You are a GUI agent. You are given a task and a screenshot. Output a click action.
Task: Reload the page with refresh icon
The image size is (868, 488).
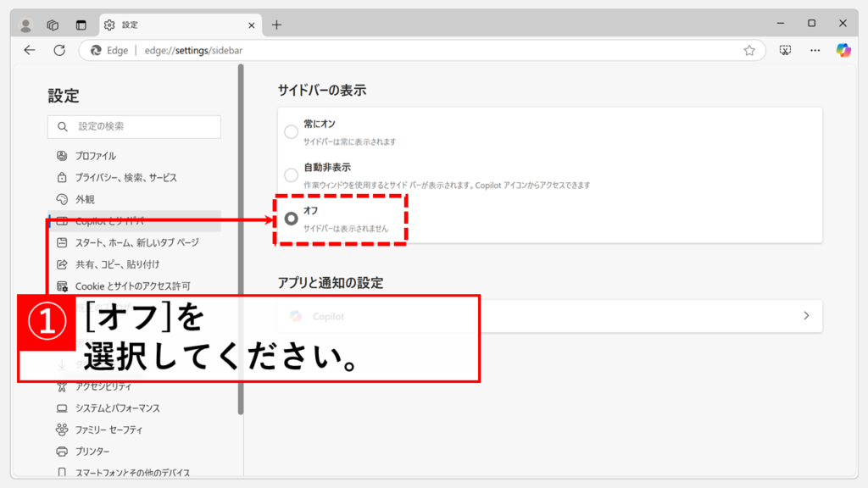tap(59, 50)
